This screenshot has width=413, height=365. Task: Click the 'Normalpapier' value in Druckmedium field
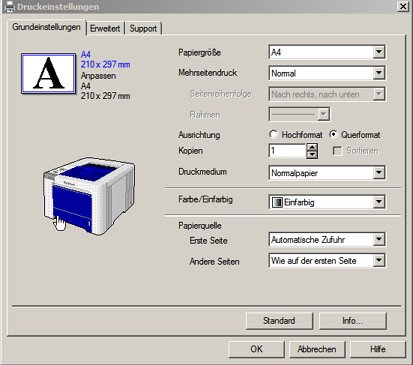(294, 173)
